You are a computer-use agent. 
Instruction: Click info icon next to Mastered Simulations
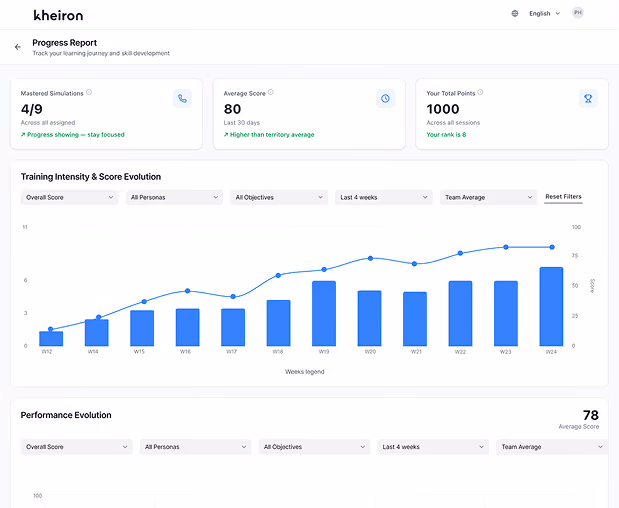pyautogui.click(x=89, y=92)
